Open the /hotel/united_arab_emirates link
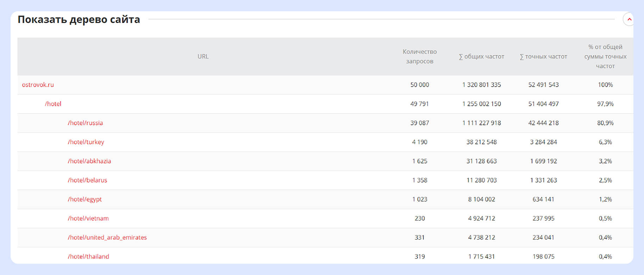 (x=107, y=237)
